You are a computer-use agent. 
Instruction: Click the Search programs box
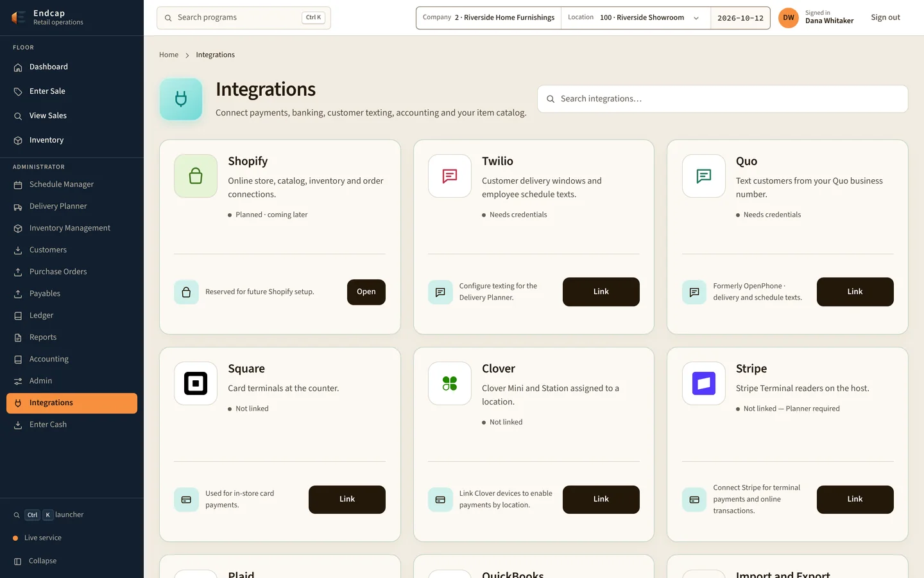click(x=244, y=18)
